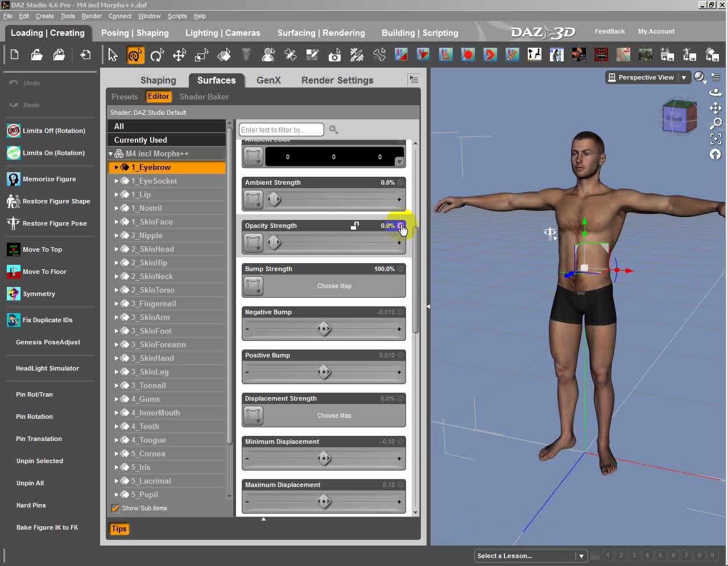Image resolution: width=728 pixels, height=566 pixels.
Task: Toggle the Opacity Strength lock icon
Action: pos(355,226)
